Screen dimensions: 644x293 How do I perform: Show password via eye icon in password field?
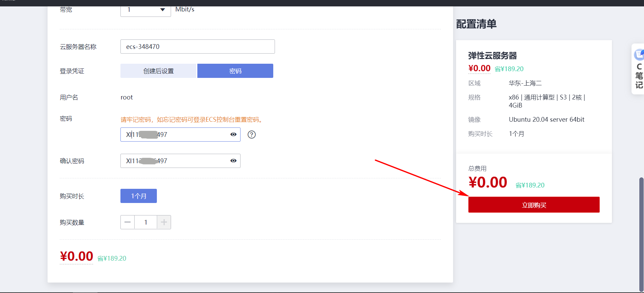233,135
